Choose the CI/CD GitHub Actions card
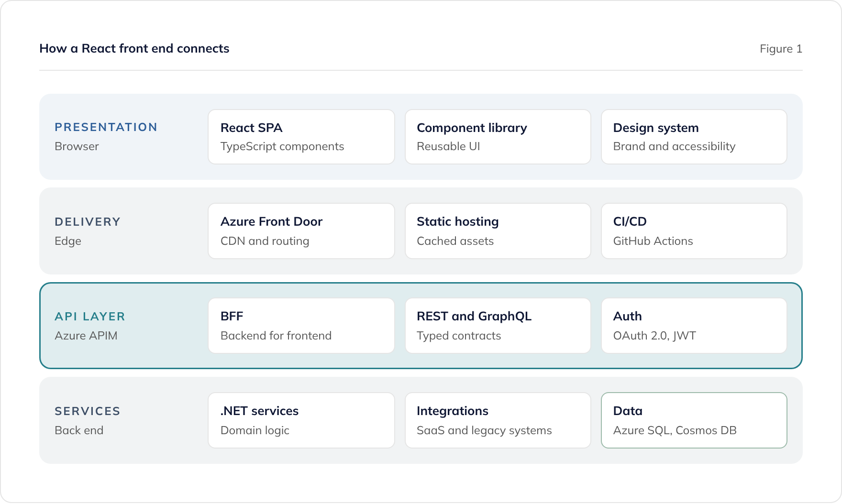Image resolution: width=842 pixels, height=504 pixels. 694,231
